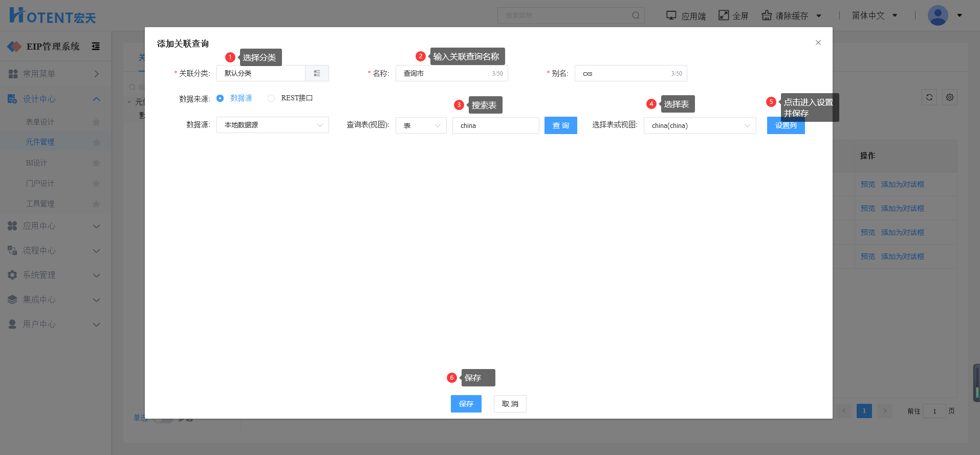980x455 pixels.
Task: Click the 设置列 button
Action: [786, 126]
